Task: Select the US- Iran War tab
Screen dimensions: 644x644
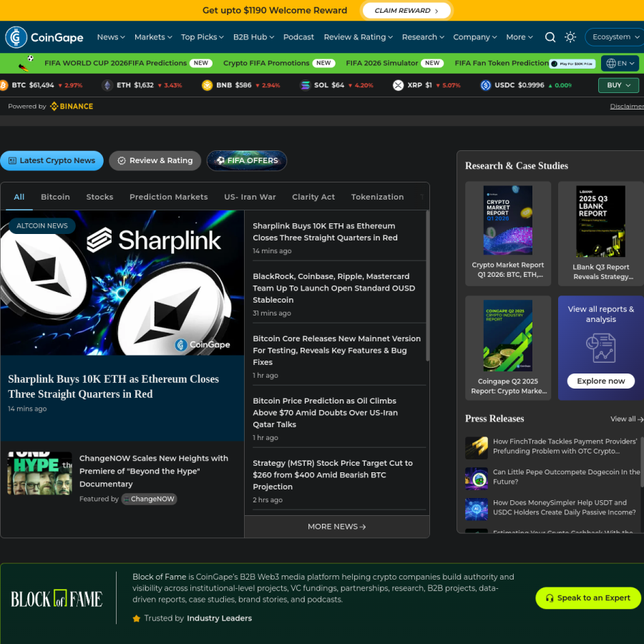Action: 250,197
